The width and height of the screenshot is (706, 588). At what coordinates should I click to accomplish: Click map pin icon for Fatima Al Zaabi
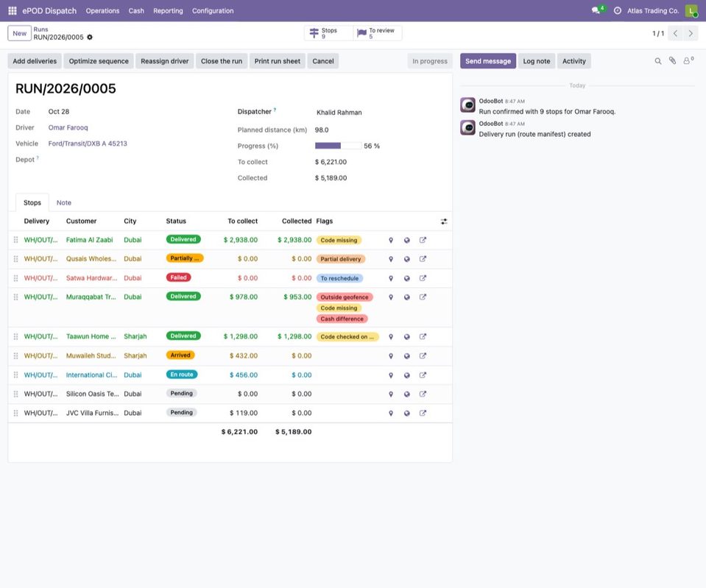pyautogui.click(x=391, y=241)
